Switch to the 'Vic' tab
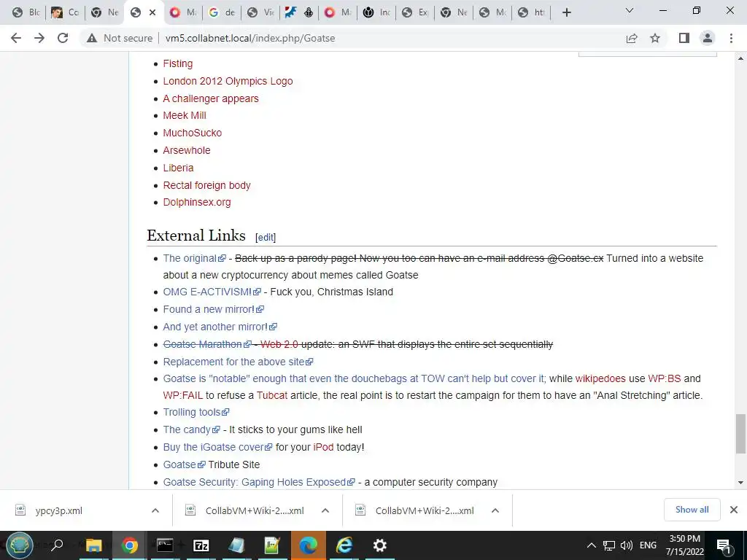 click(x=261, y=12)
